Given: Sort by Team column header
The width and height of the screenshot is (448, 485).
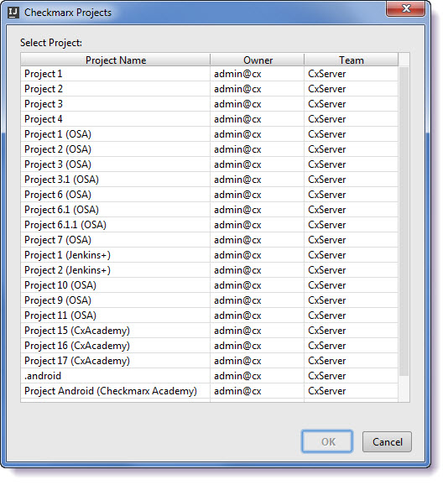Looking at the screenshot, I should [x=352, y=60].
